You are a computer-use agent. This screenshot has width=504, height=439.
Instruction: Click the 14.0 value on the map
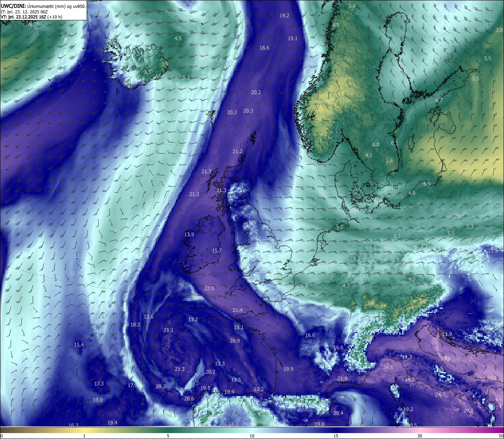coord(233,424)
